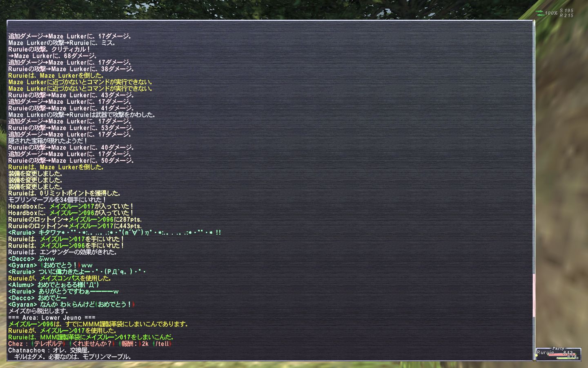Click Ruruie's chat message starting "ありがとうですわぁ"

[63, 291]
